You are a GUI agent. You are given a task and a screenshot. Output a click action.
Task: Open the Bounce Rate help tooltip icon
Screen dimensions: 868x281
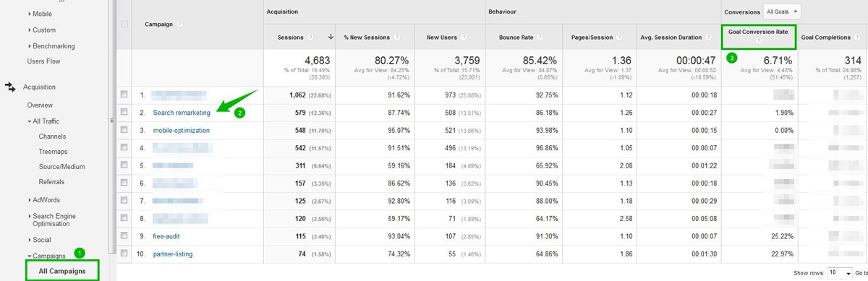(537, 37)
